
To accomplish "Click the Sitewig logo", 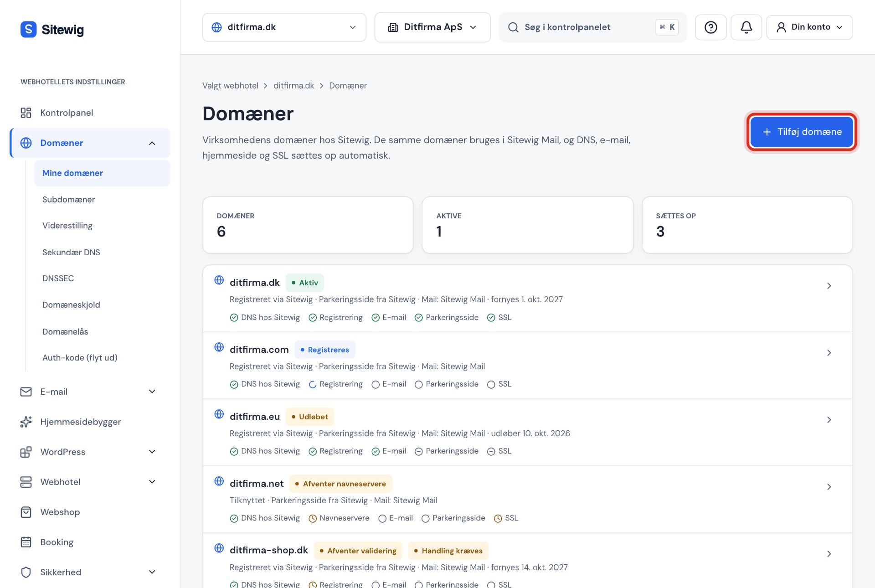I will click(x=52, y=30).
